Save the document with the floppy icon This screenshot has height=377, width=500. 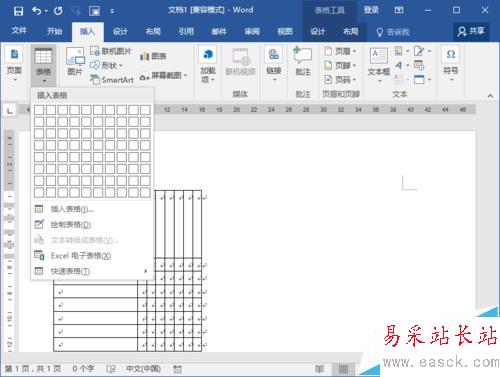pyautogui.click(x=18, y=11)
